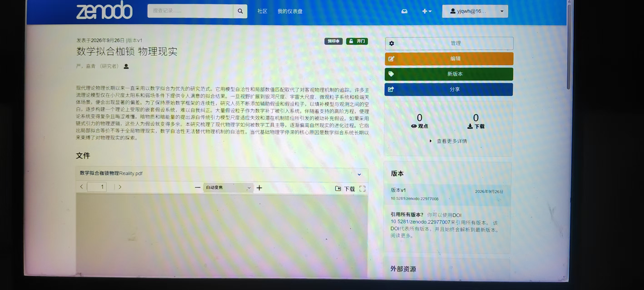The width and height of the screenshot is (644, 290).
Task: Expand the yjqwh@16 user account dropdown
Action: pos(475,11)
